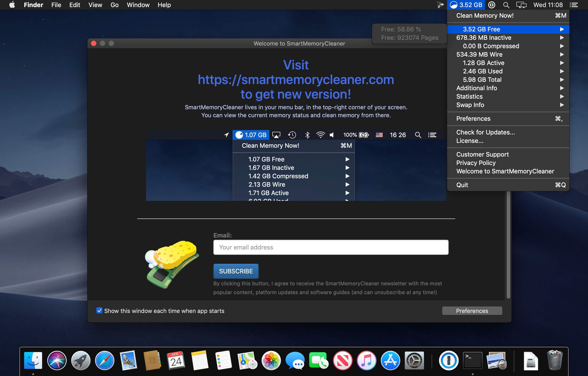Expand the 'Additional Info' submenu row
588x376 pixels.
pos(508,88)
